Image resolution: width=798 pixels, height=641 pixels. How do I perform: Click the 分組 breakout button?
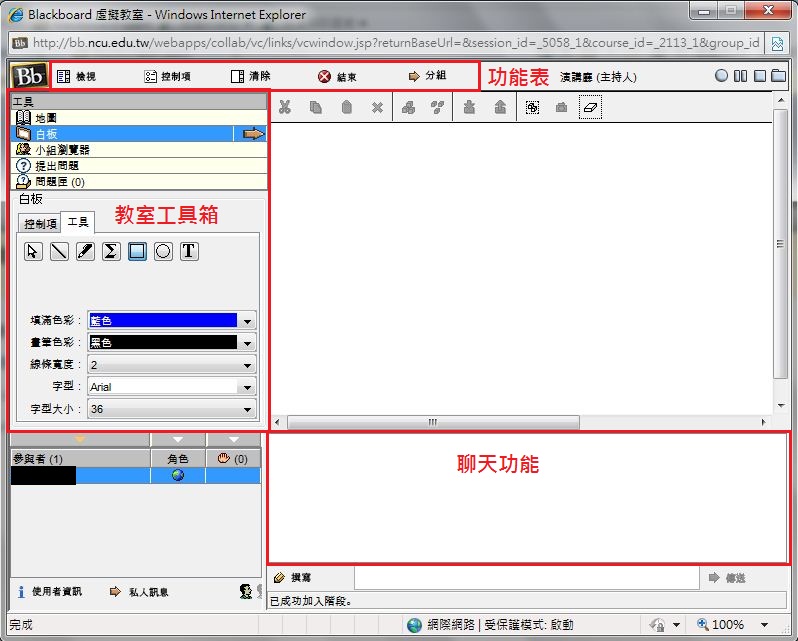coord(427,76)
